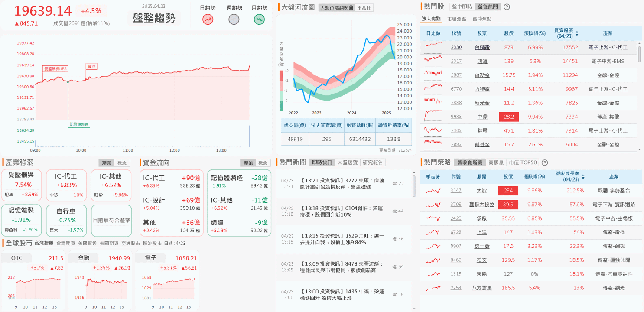Switch to 盤中即時 hot stocks tab
The height and width of the screenshot is (312, 644).
click(x=461, y=7)
